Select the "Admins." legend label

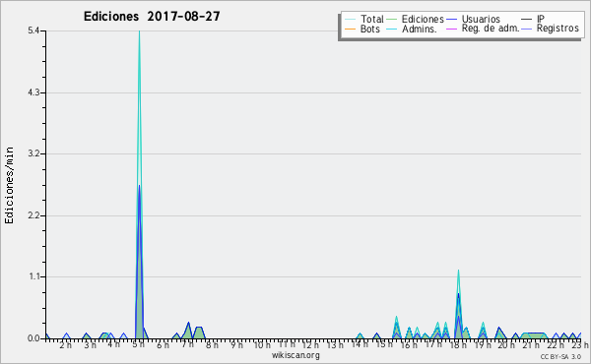[420, 29]
